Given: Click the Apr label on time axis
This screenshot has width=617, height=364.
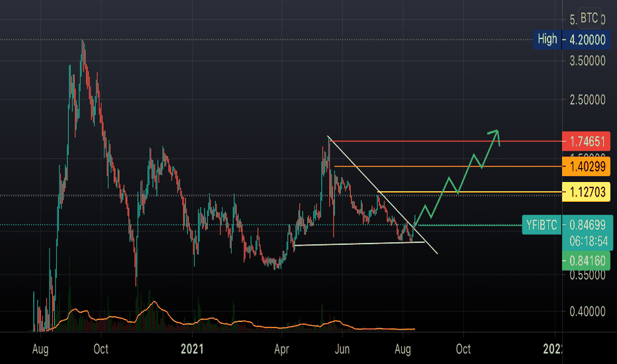Looking at the screenshot, I should (x=282, y=349).
